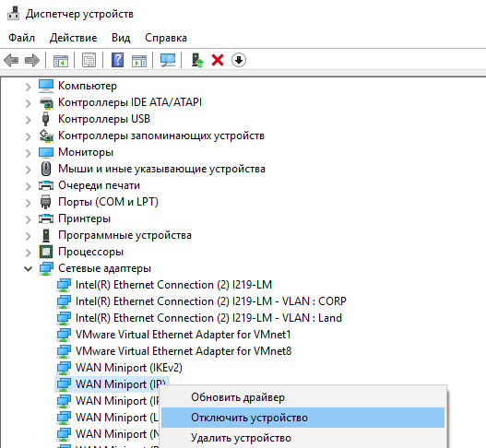Click the Forward arrow in toolbar

(32, 60)
